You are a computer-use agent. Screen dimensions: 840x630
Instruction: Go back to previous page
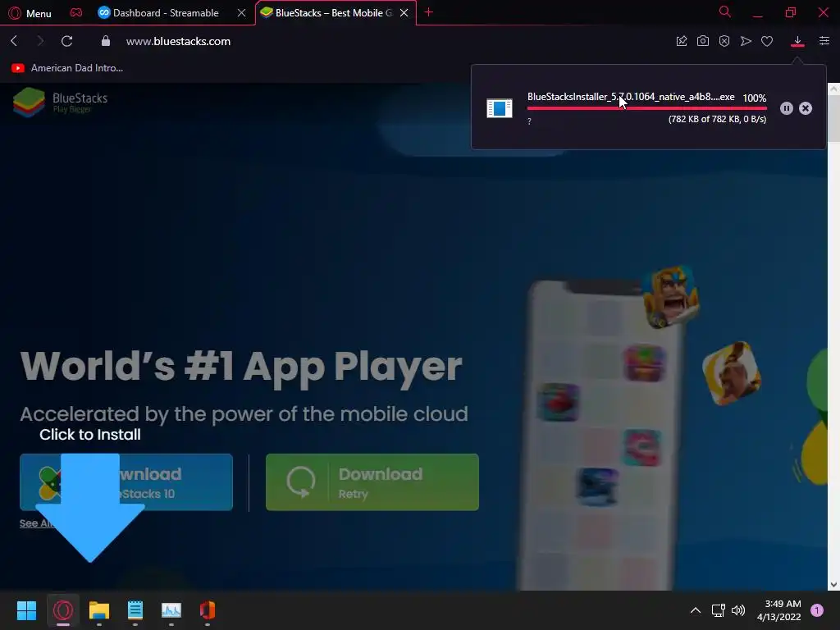[x=15, y=41]
